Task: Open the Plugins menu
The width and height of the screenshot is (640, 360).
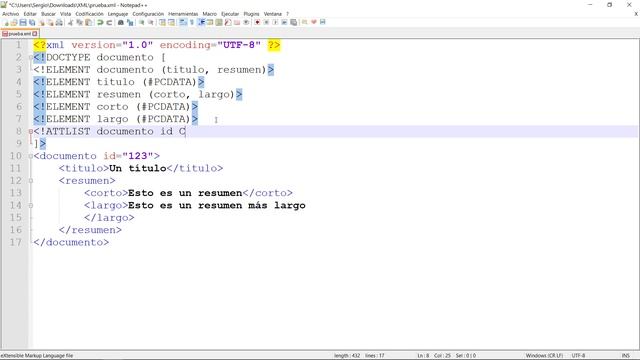Action: [x=251, y=14]
